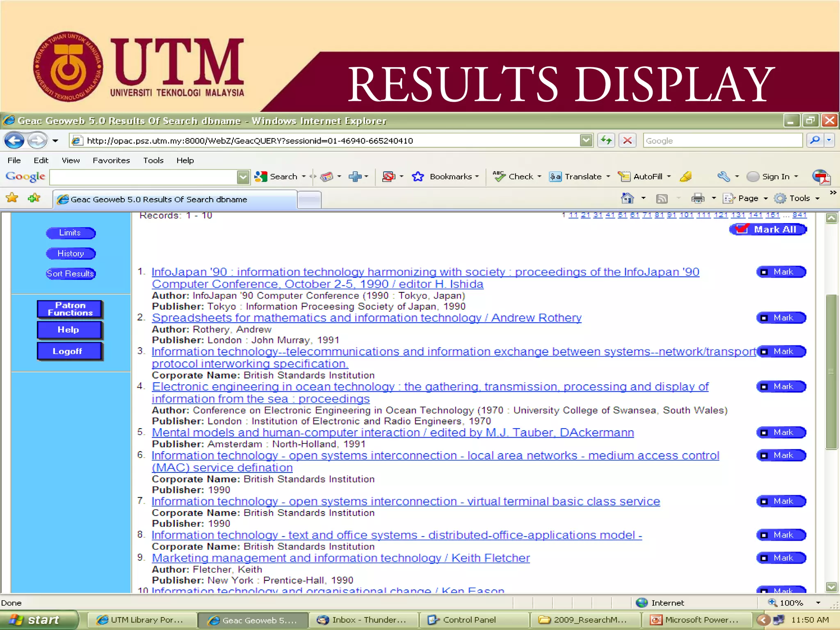Click the AutoFill toolbar button
This screenshot has width=840, height=630.
640,176
